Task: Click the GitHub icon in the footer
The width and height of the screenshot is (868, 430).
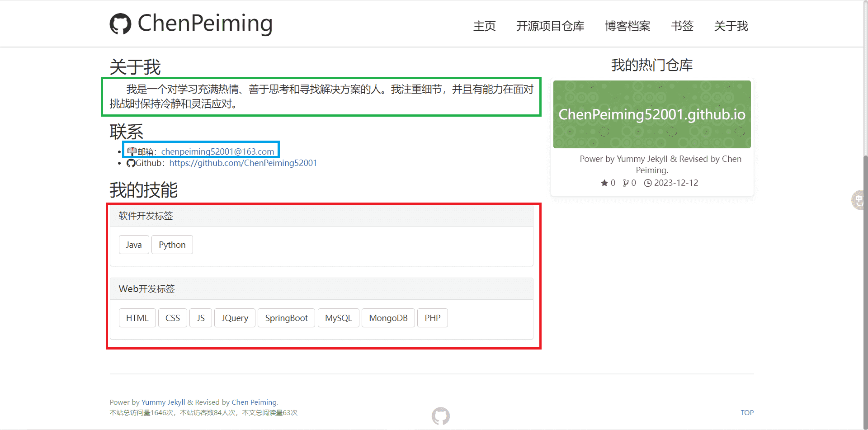Action: (441, 416)
